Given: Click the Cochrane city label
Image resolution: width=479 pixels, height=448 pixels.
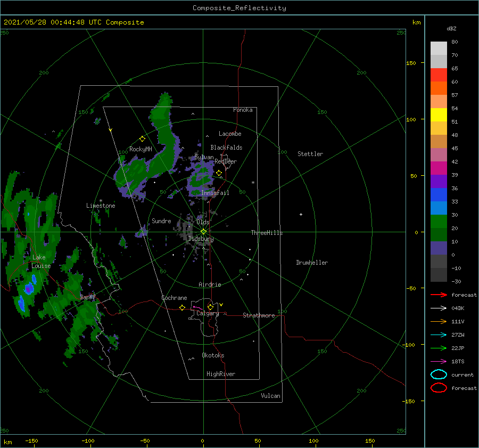Looking at the screenshot, I should point(174,298).
